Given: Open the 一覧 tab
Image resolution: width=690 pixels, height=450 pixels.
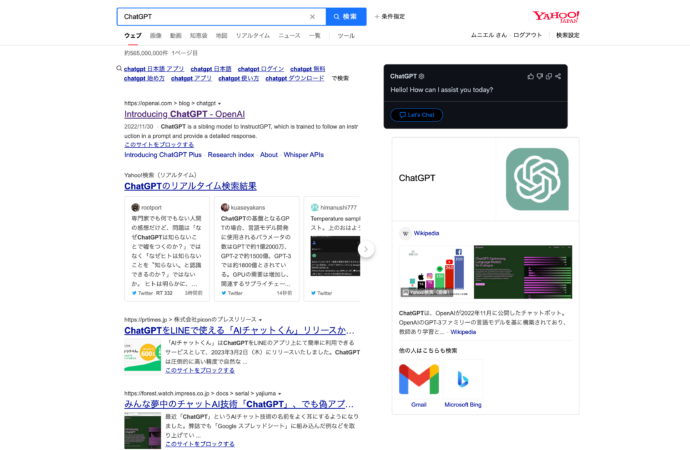Looking at the screenshot, I should coord(315,36).
